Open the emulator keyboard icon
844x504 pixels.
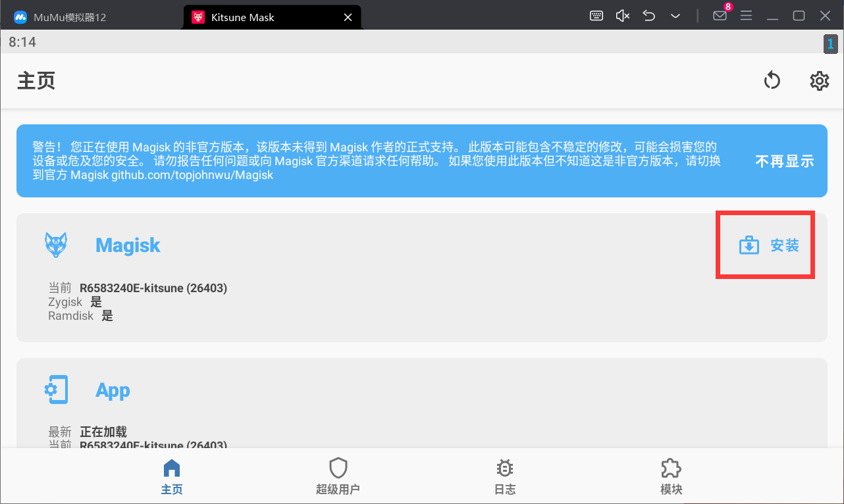point(596,16)
